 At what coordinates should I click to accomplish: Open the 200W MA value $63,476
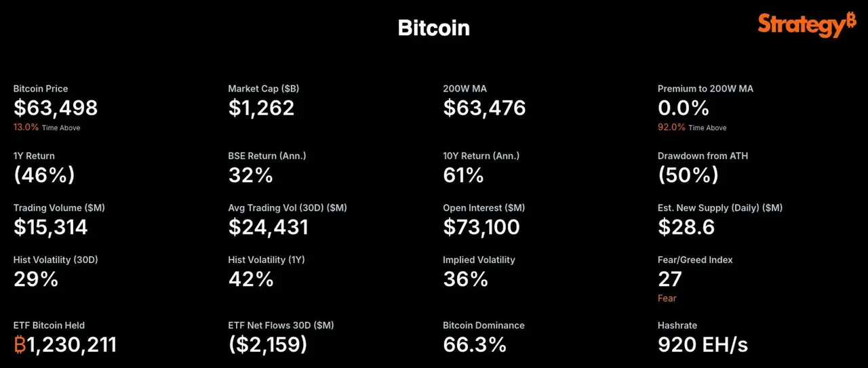point(484,108)
